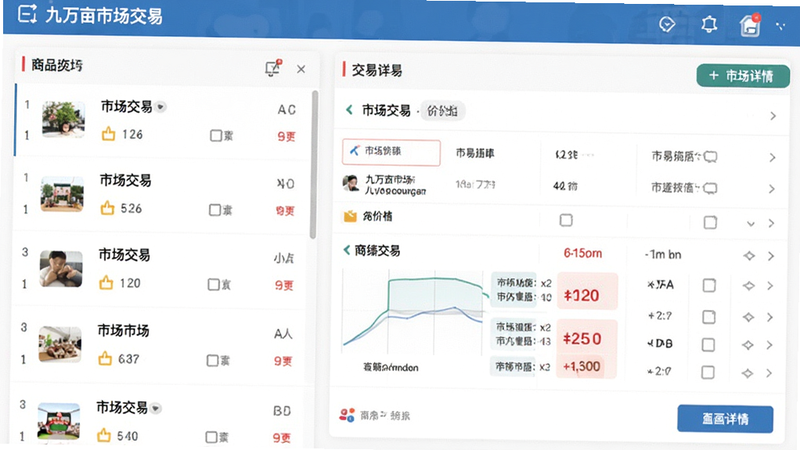800x450 pixels.
Task: Close the 商品 list panel with the X
Action: click(x=301, y=69)
